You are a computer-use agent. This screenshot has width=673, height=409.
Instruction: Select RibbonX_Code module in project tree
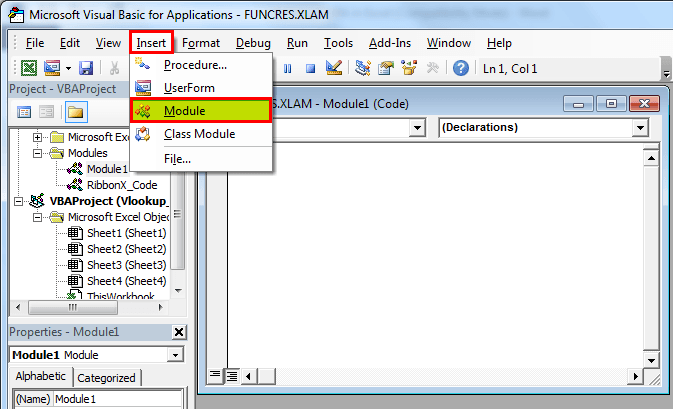point(122,185)
